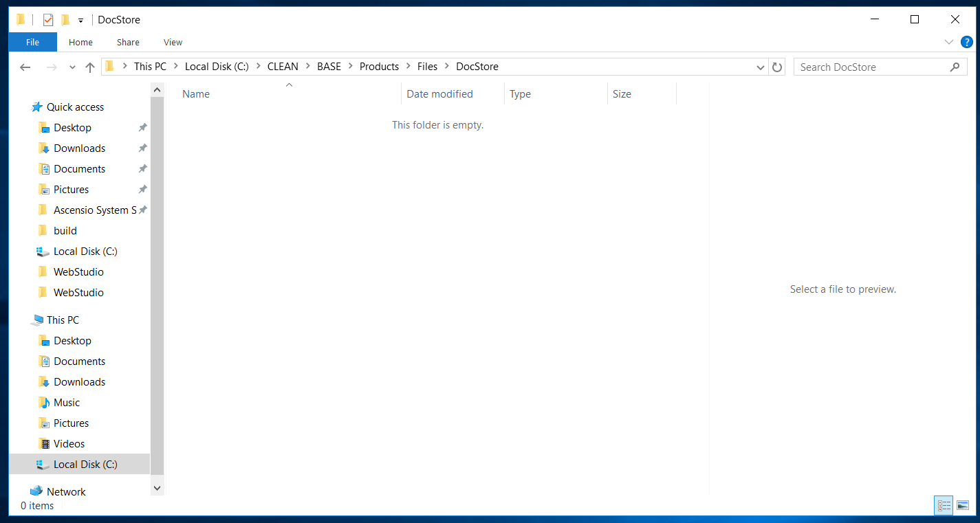This screenshot has height=523, width=980.
Task: Open the Recent locations dropdown arrow
Action: [72, 67]
